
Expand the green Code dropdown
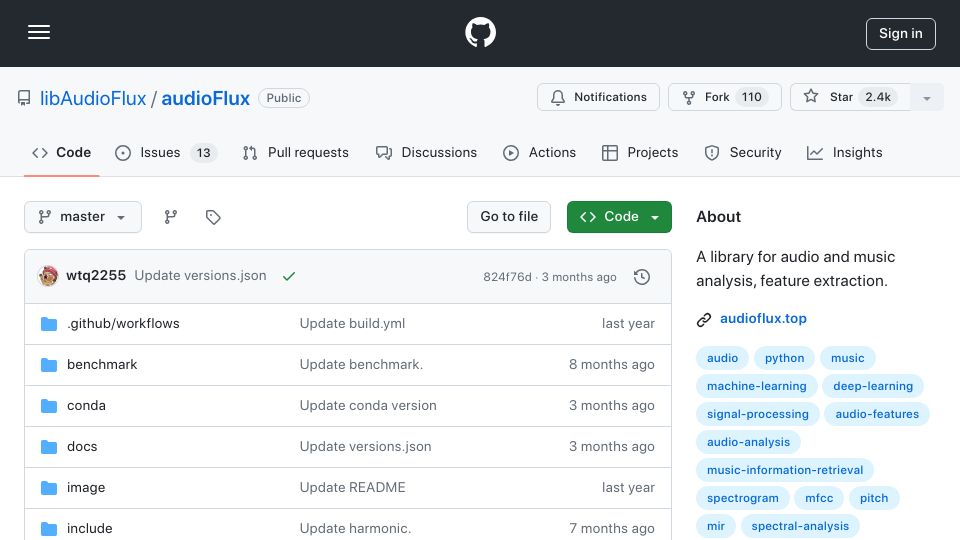[x=619, y=217]
